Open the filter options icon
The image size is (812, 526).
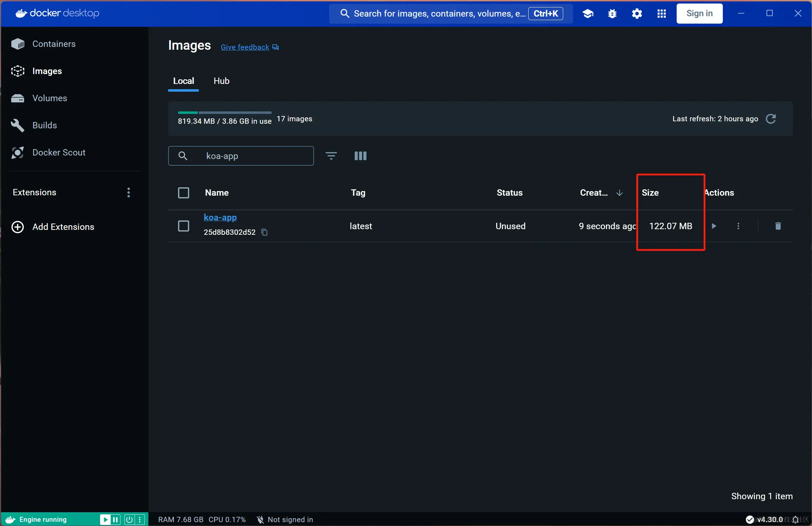pyautogui.click(x=331, y=156)
